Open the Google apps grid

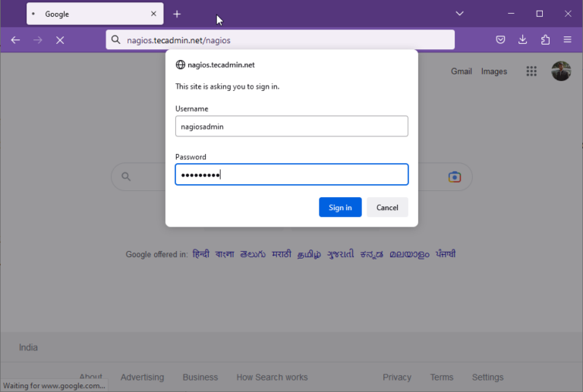(531, 71)
